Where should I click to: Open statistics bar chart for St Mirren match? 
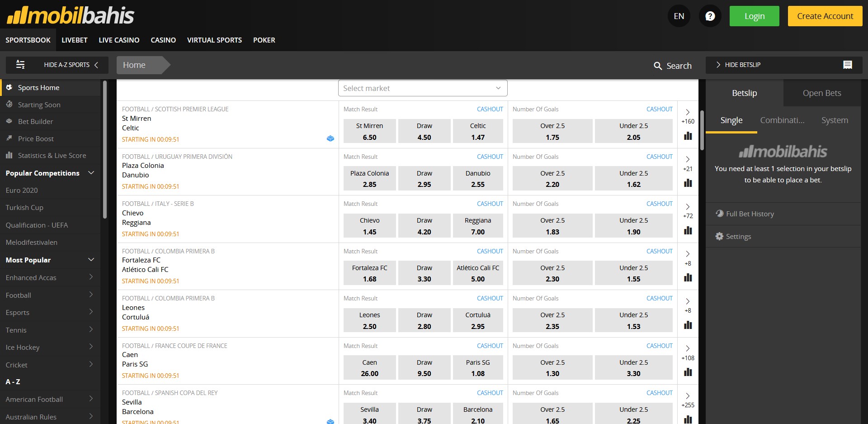point(688,136)
